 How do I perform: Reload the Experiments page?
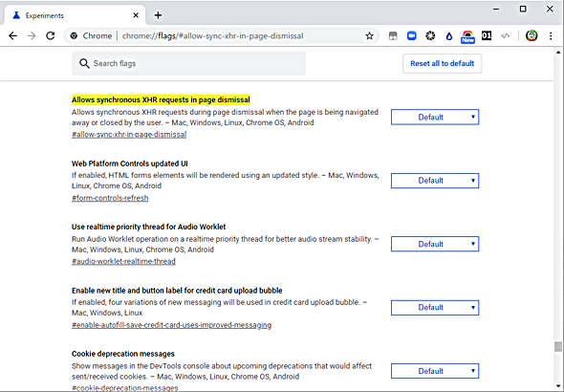(51, 35)
